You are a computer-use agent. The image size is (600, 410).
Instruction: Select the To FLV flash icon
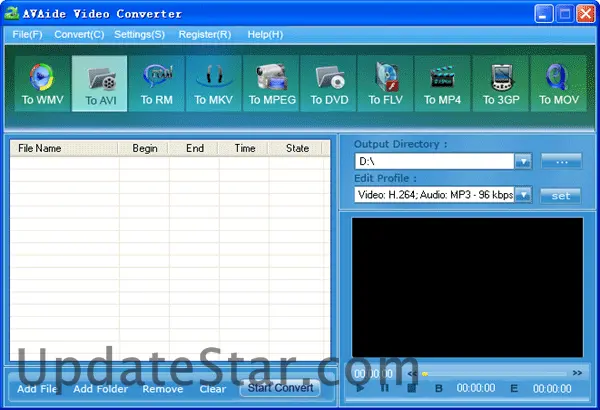click(385, 83)
